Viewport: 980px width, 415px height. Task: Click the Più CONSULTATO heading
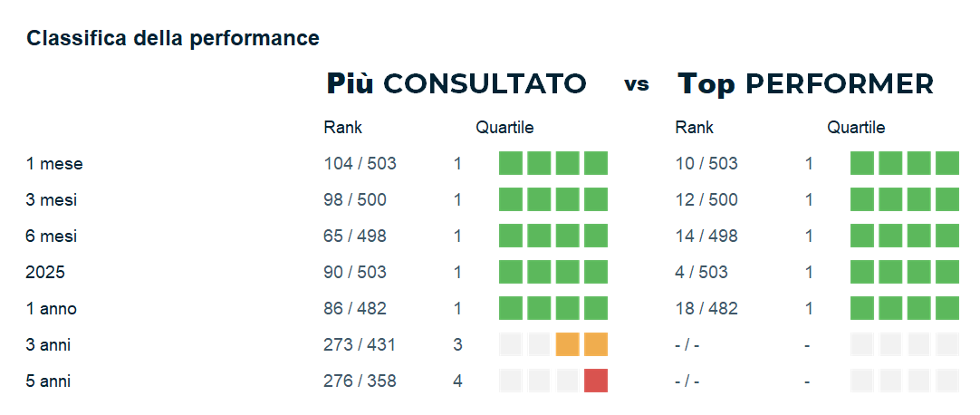pos(456,84)
